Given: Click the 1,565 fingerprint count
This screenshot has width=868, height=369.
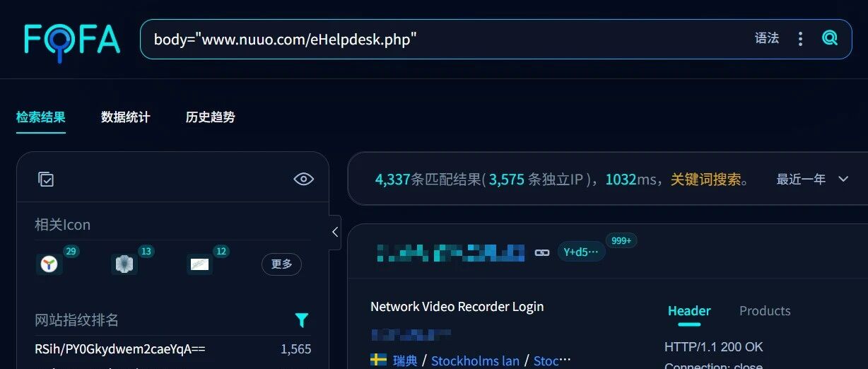Looking at the screenshot, I should (295, 349).
